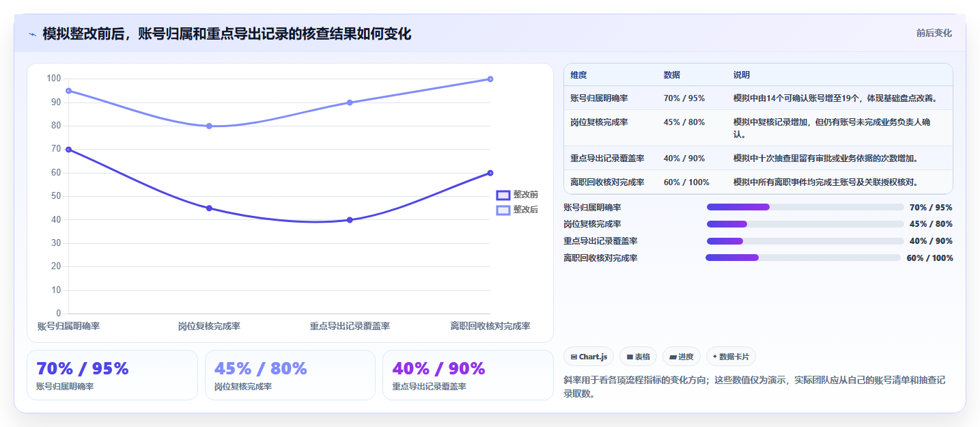Screen dimensions: 980x427
Task: Click the x-axis label 重点导出记录覆盖率
Action: coord(350,327)
